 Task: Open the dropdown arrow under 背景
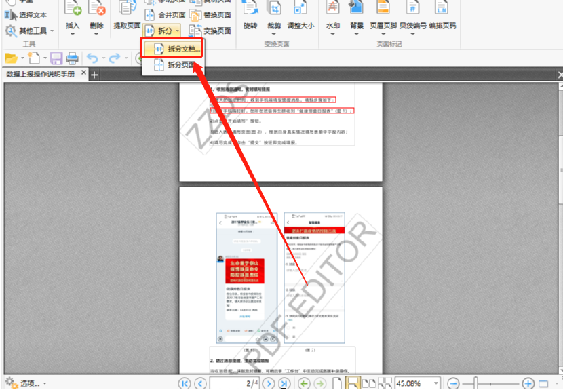point(357,34)
